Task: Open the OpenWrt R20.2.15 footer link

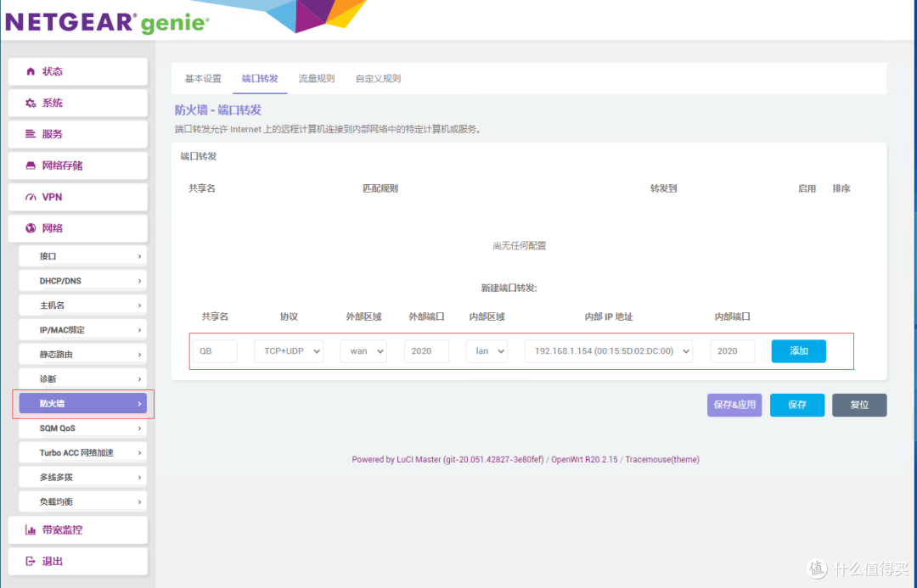Action: pos(584,459)
